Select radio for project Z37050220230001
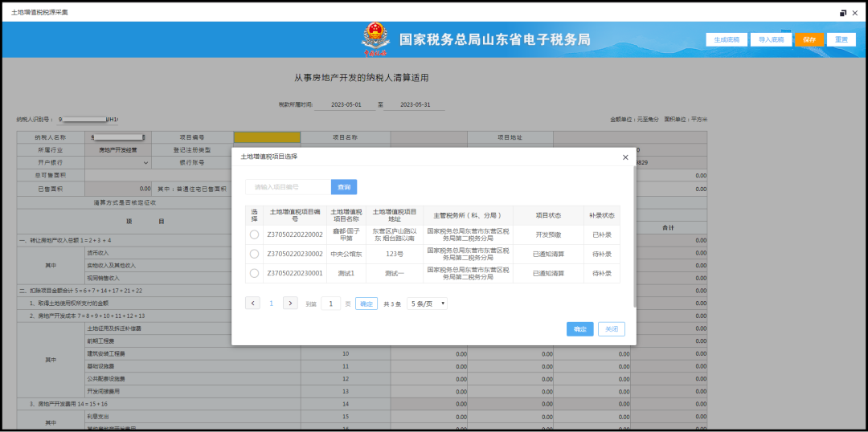 pyautogui.click(x=254, y=273)
